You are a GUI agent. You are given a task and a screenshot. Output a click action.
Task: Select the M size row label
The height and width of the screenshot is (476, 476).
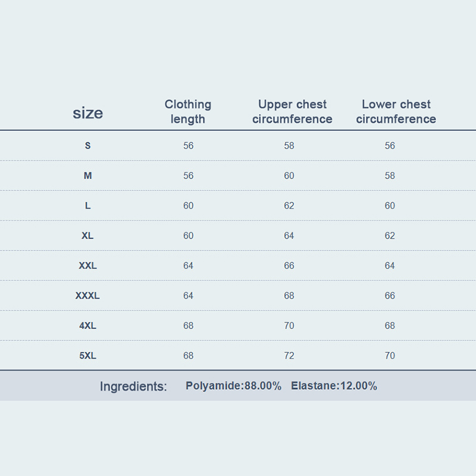point(87,176)
